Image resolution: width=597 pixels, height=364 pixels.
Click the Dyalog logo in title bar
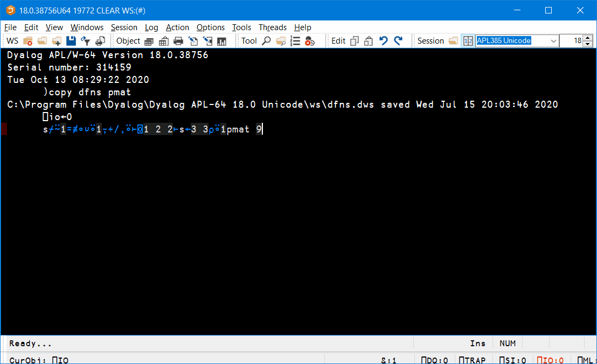(x=10, y=10)
